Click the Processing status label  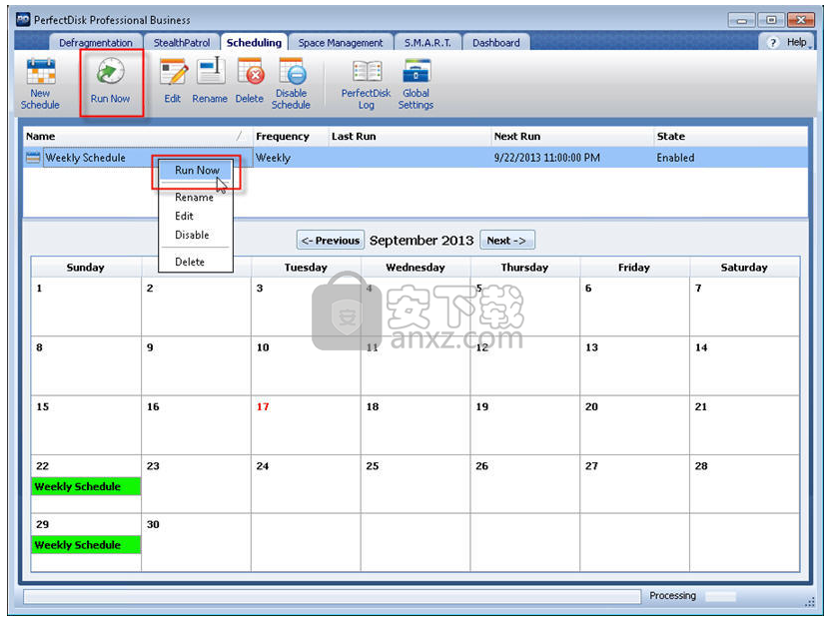coord(673,596)
